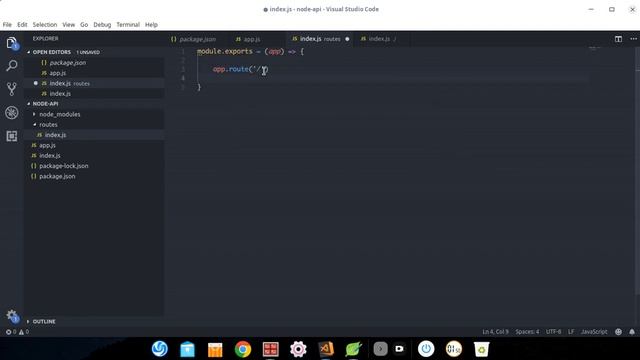The width and height of the screenshot is (640, 360).
Task: Change indentation via Spaces: 4
Action: 527,332
